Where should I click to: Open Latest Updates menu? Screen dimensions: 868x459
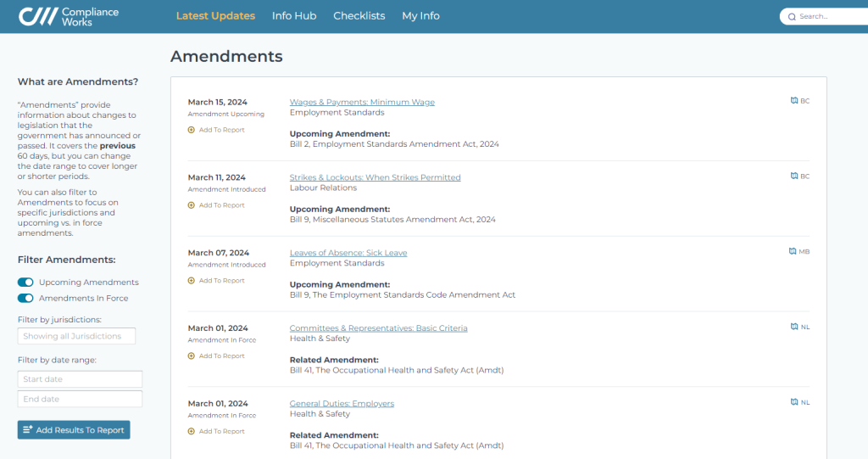click(215, 16)
